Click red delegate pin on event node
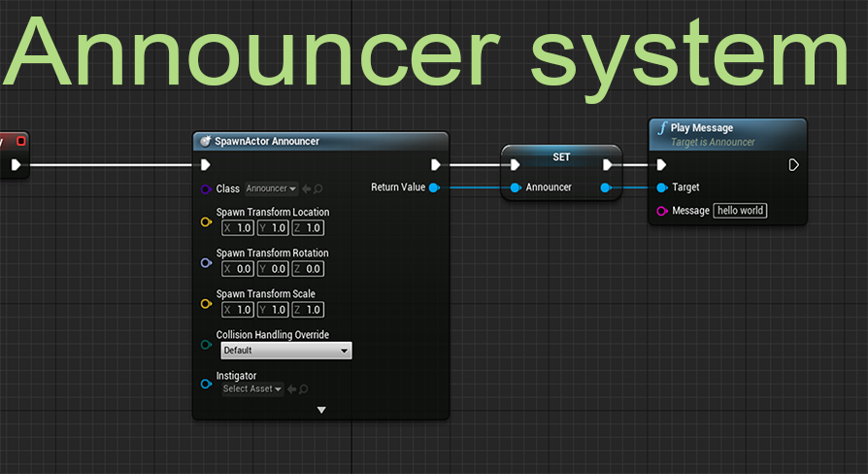The height and width of the screenshot is (474, 868). click(21, 141)
